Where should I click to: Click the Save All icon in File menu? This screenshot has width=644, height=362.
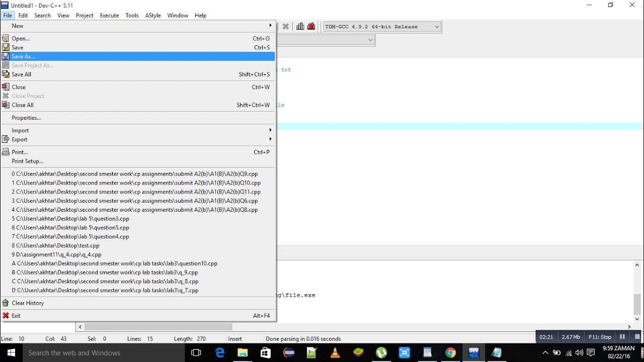[6, 74]
